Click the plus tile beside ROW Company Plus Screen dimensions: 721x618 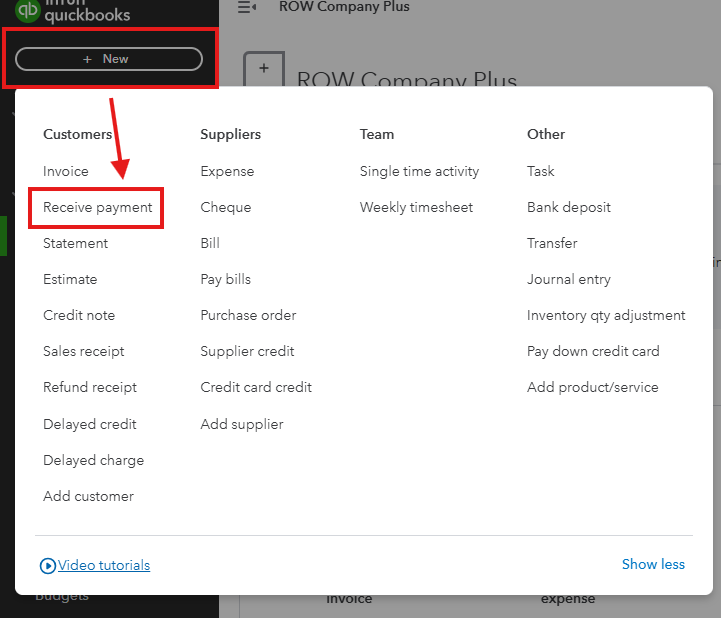[x=263, y=69]
